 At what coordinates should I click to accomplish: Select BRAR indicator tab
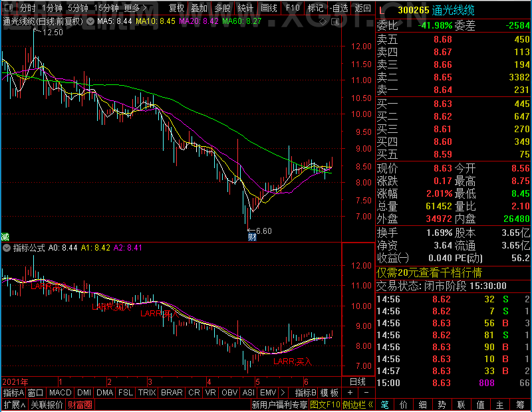pyautogui.click(x=172, y=393)
